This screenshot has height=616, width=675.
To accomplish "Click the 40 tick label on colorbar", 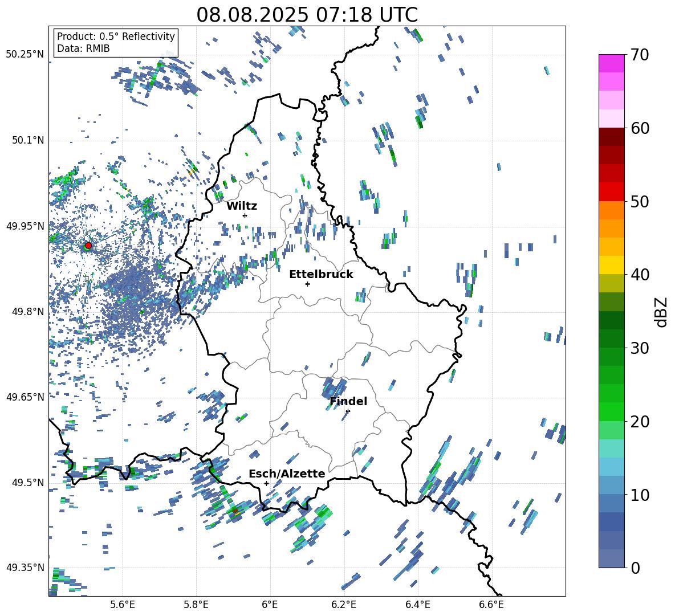I will (640, 275).
